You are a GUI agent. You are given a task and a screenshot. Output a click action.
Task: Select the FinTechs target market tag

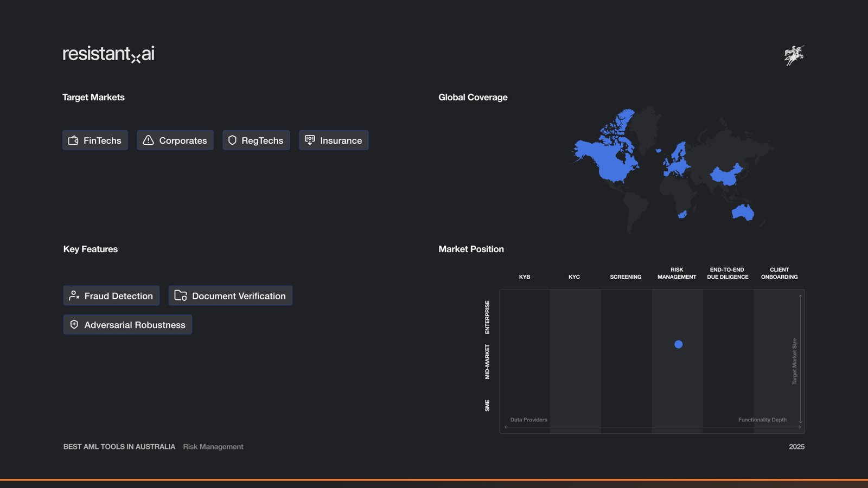click(95, 140)
